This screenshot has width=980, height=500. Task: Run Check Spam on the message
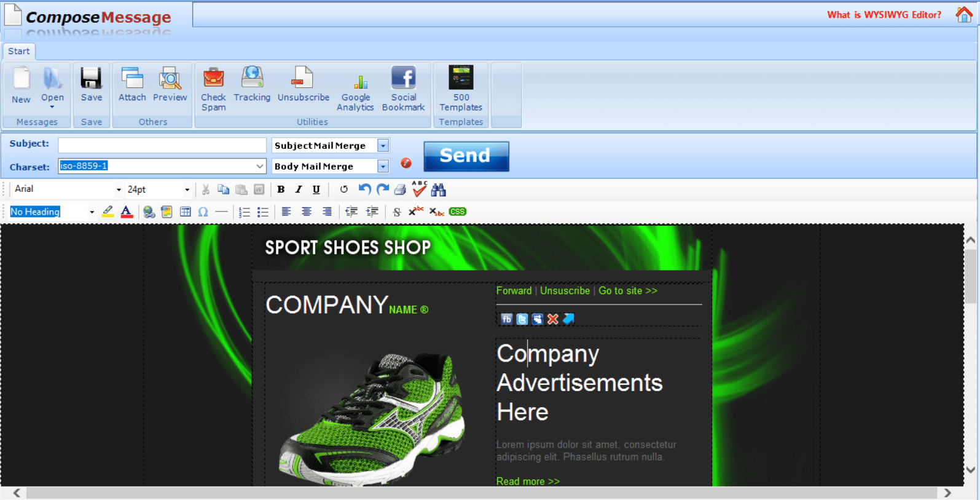click(213, 90)
